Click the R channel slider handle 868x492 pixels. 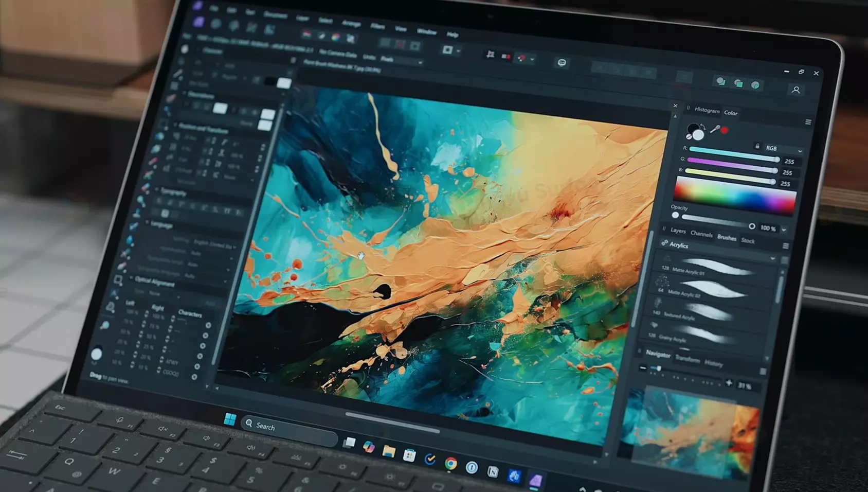coord(777,160)
